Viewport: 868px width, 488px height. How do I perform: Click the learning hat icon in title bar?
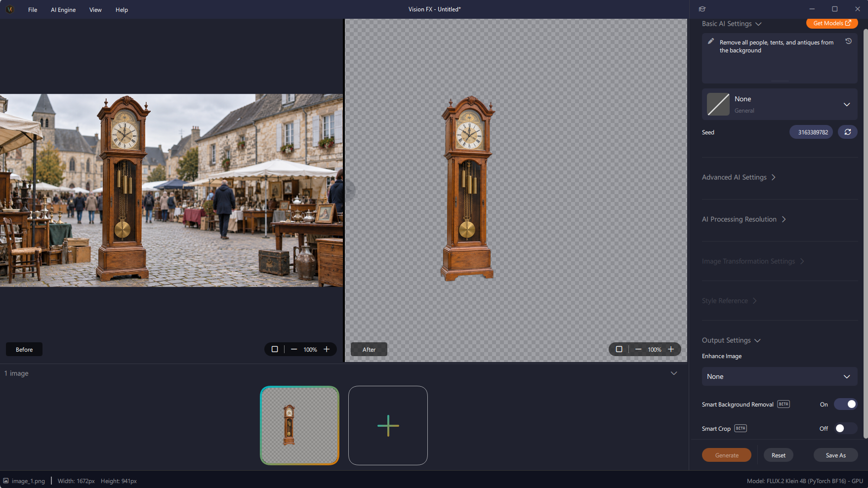pyautogui.click(x=702, y=9)
